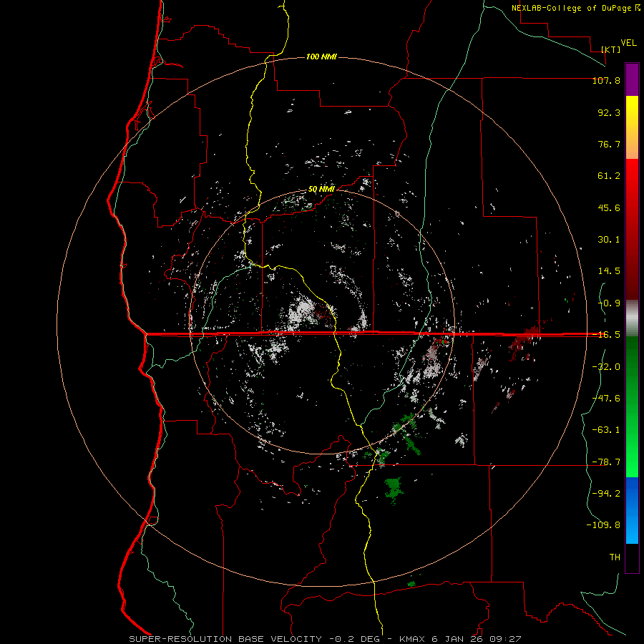Screen dimensions: 644x644
Task: Click the -32.0 legend value
Action: tap(606, 367)
